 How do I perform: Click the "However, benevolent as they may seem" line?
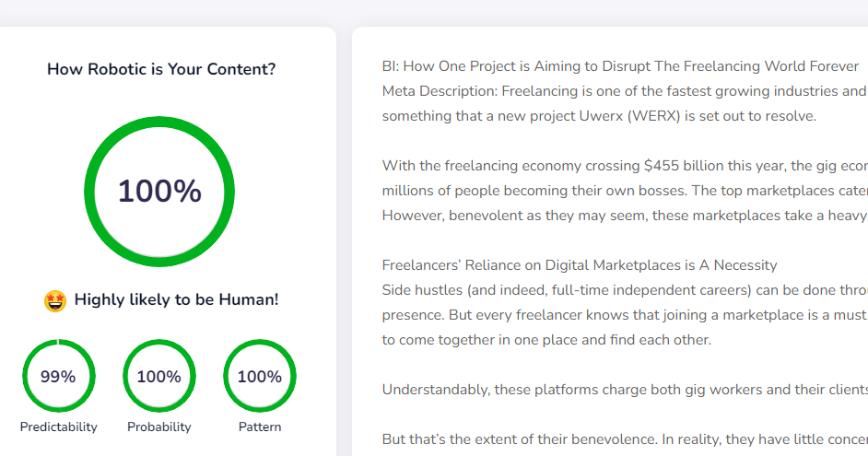point(624,216)
